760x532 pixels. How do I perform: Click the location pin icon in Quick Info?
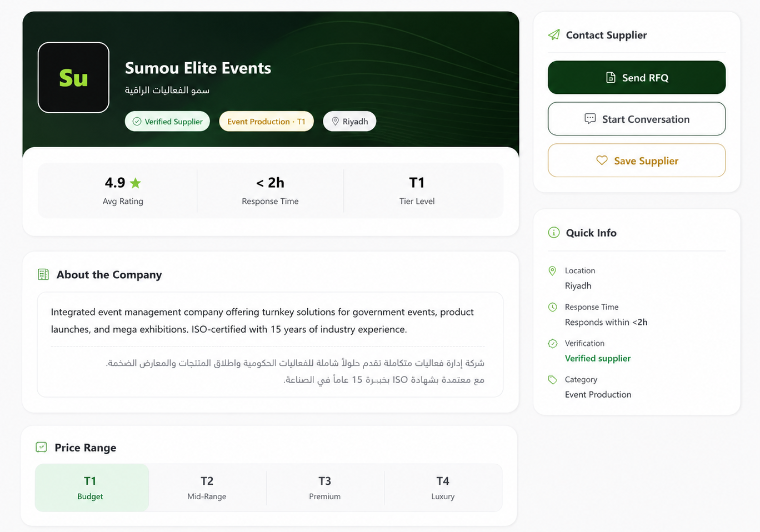552,270
